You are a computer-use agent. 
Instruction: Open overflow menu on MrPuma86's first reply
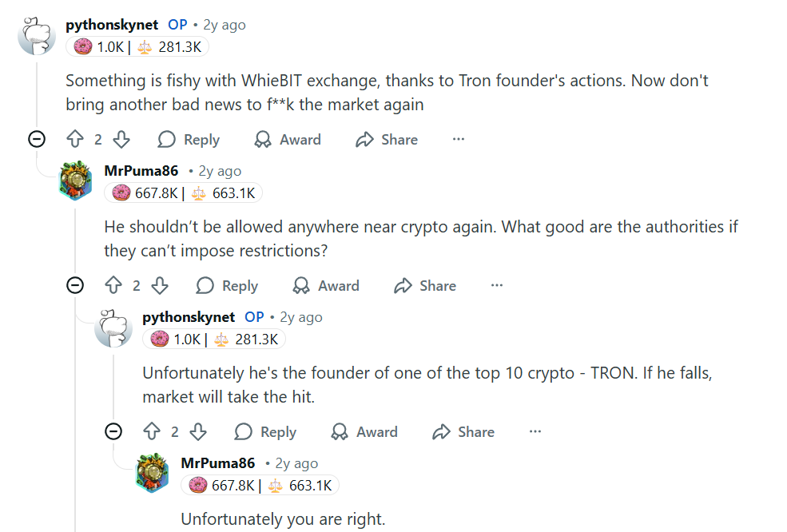pyautogui.click(x=496, y=285)
